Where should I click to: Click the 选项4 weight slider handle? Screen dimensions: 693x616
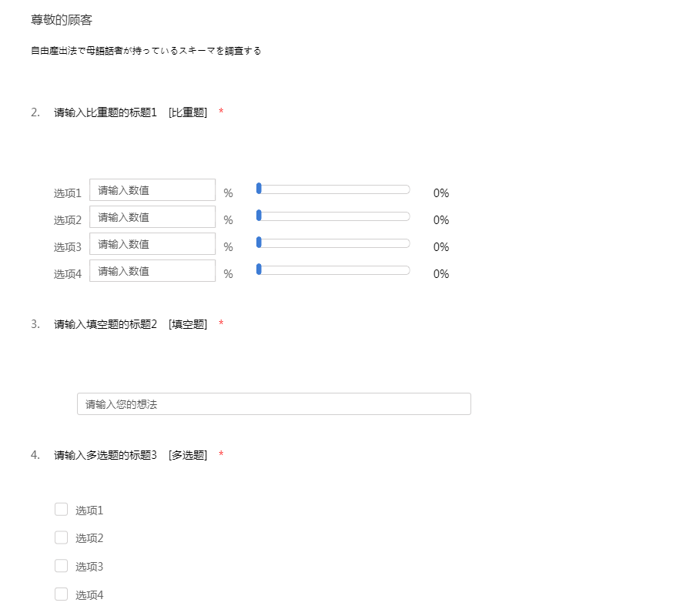click(259, 269)
